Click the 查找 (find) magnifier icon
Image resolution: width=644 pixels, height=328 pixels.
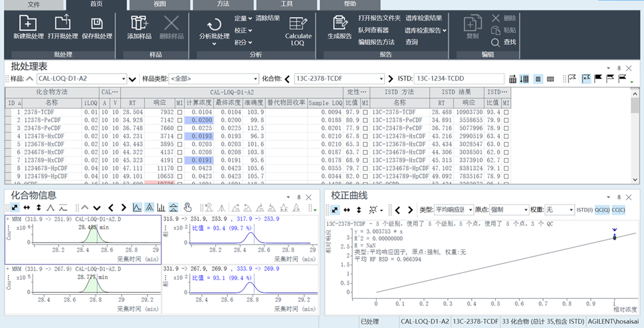pos(496,42)
